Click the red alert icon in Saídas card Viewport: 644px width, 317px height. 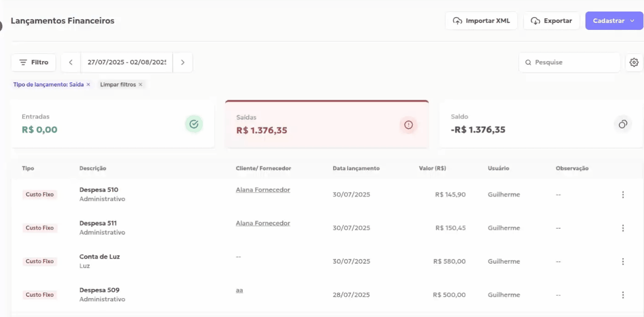click(x=408, y=125)
